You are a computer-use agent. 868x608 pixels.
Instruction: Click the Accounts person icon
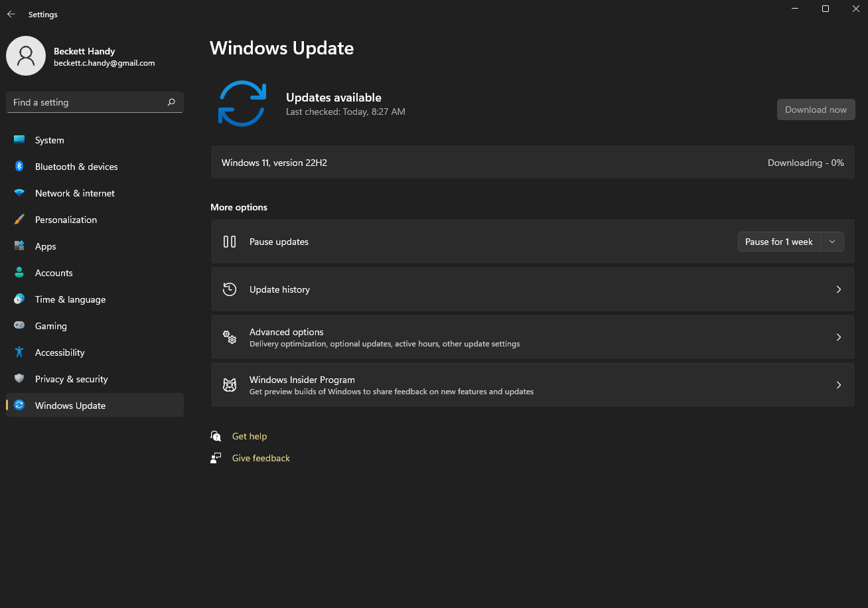(19, 273)
